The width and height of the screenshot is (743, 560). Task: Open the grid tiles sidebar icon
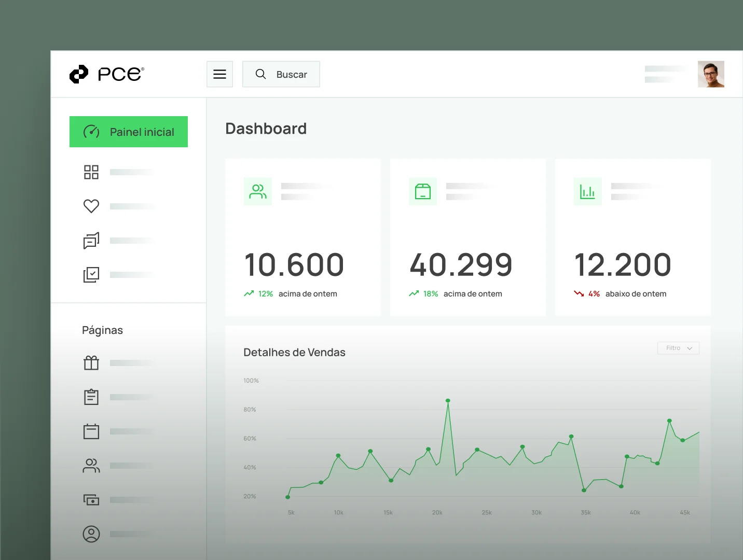pyautogui.click(x=91, y=172)
